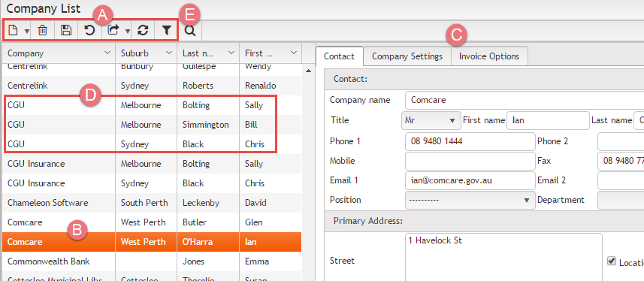Open the First name column menu chevron
The height and width of the screenshot is (281, 644).
point(293,53)
